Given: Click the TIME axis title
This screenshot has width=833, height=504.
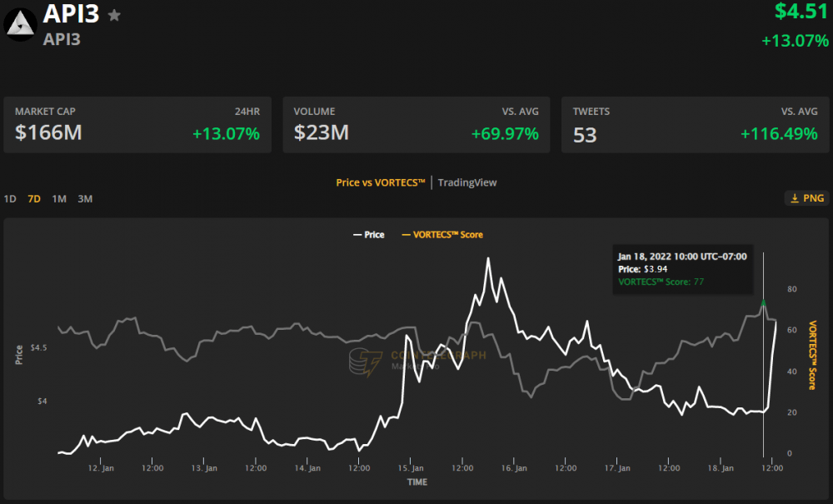Looking at the screenshot, I should pos(417,482).
